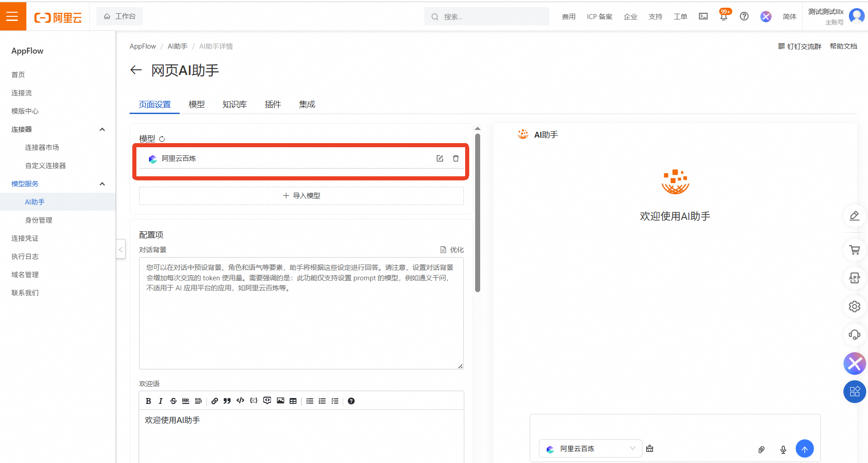Click the 导入模型 button

(x=301, y=196)
